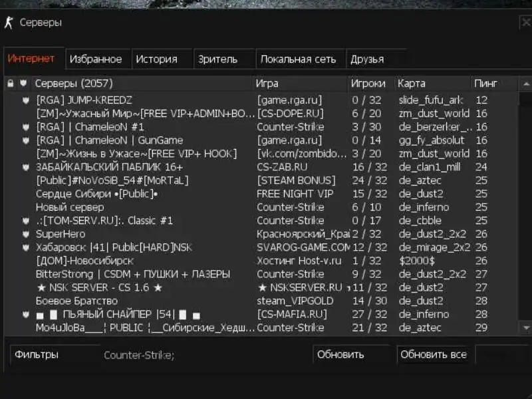The image size is (532, 399).
Task: Select server Новый сервер
Action: [x=261, y=207]
